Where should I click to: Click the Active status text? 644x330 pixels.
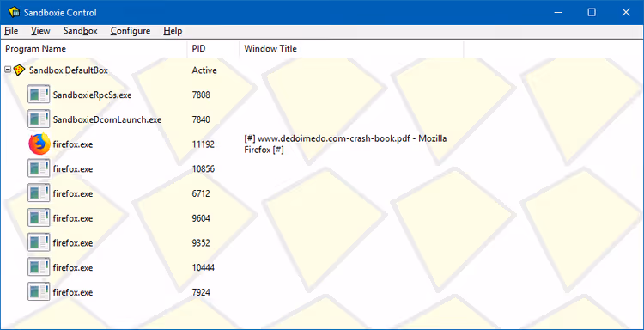(x=204, y=70)
